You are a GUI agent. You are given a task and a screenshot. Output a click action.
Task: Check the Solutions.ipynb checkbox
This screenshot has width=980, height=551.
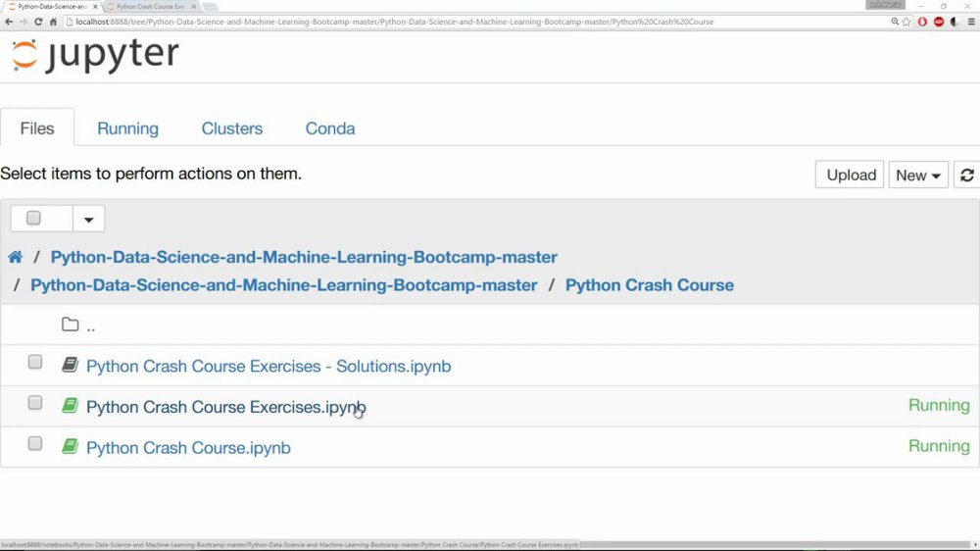35,362
